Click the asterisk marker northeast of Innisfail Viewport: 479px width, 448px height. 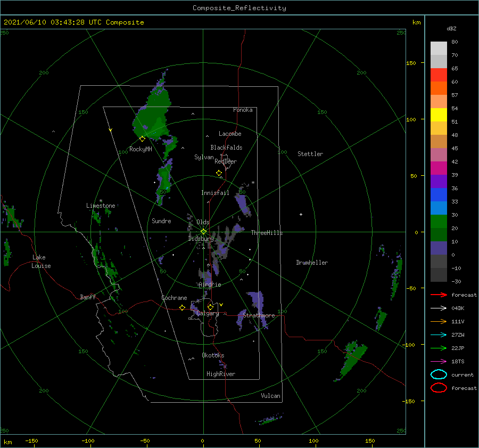(253, 183)
